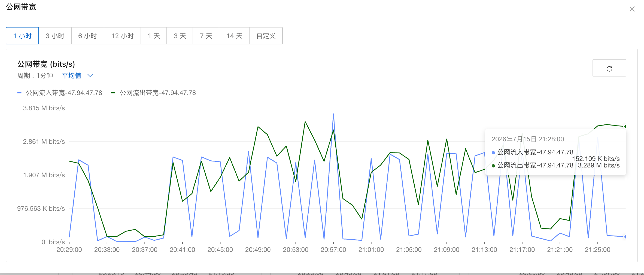Image resolution: width=644 pixels, height=275 pixels.
Task: Select the 12 小时 time range
Action: (123, 36)
